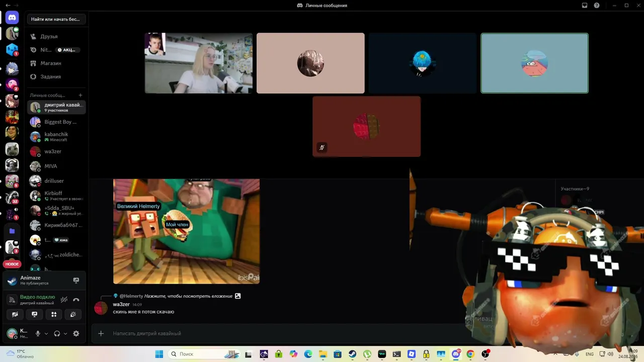Select the red Lego avatar participant tile
644x362 pixels.
coord(366,126)
